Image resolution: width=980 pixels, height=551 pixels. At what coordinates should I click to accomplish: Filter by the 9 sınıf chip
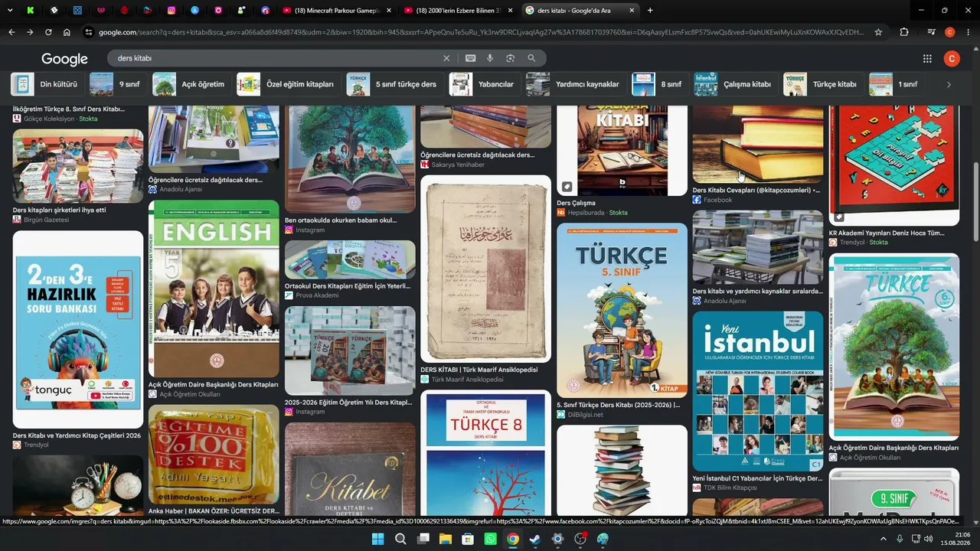point(118,84)
